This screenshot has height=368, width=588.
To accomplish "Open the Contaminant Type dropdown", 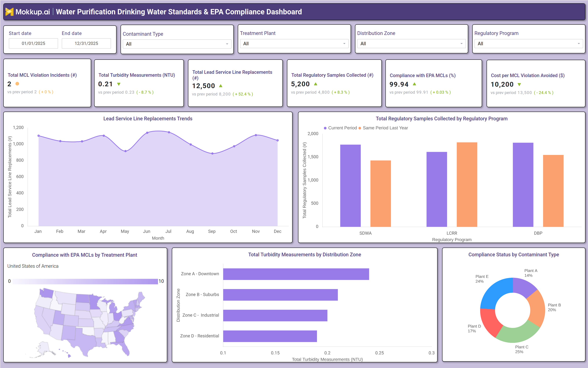I will coord(177,44).
